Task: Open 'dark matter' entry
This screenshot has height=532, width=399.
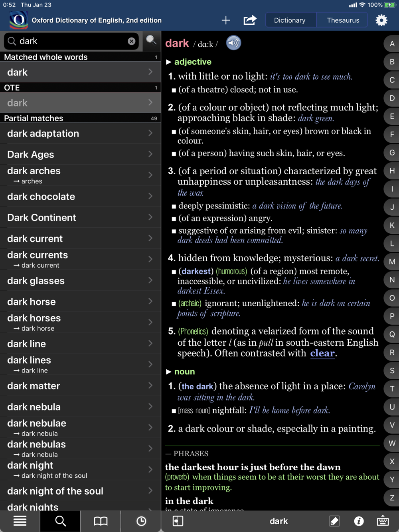Action: tap(80, 386)
